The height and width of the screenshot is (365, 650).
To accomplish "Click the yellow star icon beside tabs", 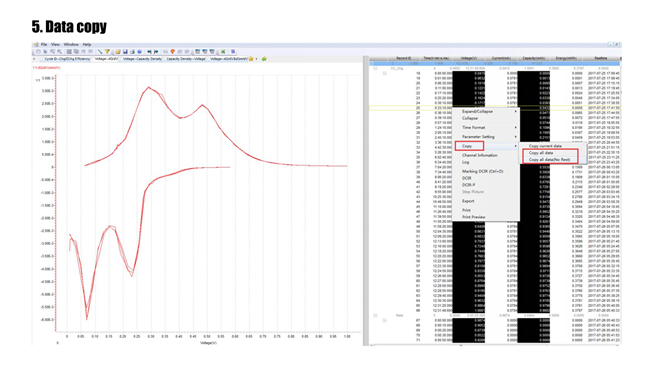I will coord(251,59).
